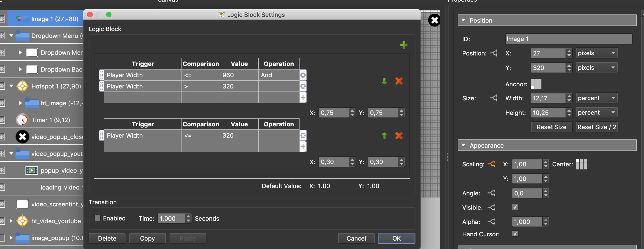Copy the logic block

147,238
